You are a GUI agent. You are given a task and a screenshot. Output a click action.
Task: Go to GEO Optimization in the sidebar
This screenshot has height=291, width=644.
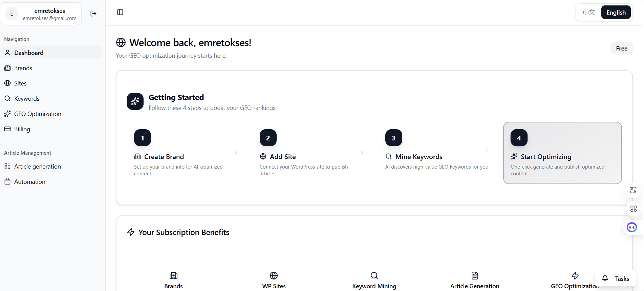[38, 114]
